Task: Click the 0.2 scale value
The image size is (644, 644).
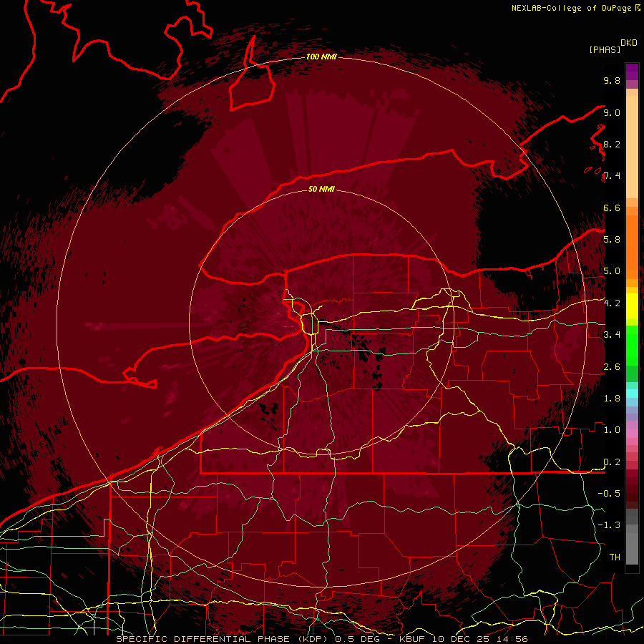Action: 612,462
